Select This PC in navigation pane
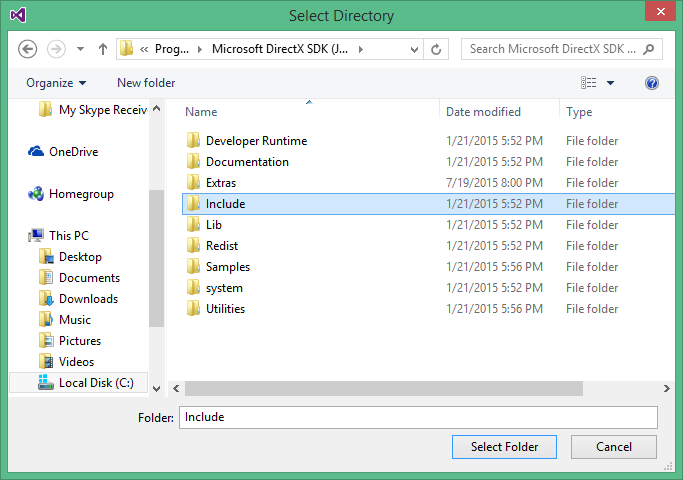Viewport: 683px width, 480px height. point(58,236)
